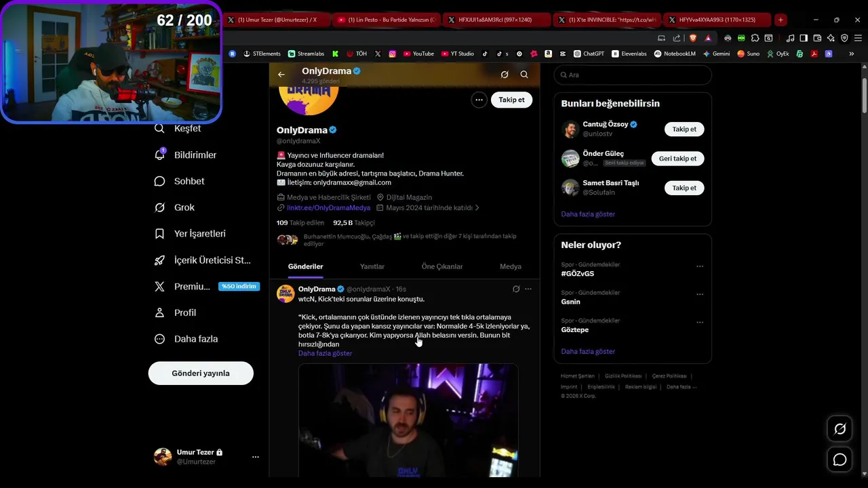The image size is (868, 488).
Task: Switch to Medya tab
Action: click(511, 266)
